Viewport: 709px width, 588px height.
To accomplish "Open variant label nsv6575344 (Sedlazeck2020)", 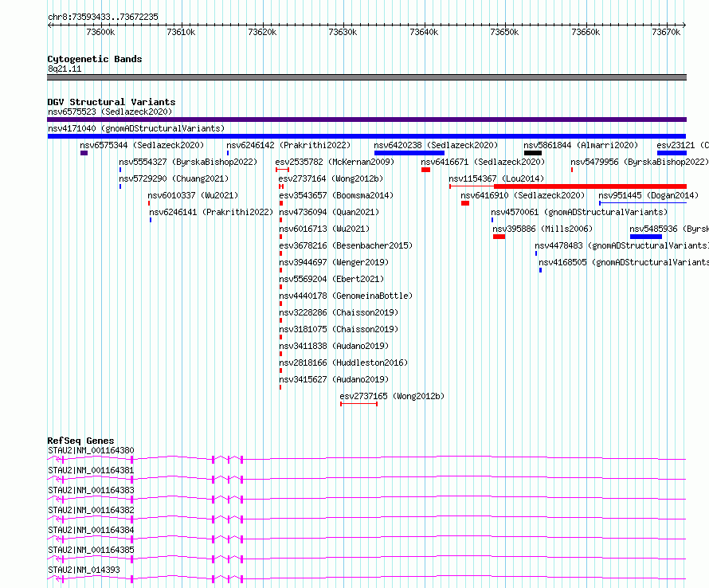I will pos(142,145).
